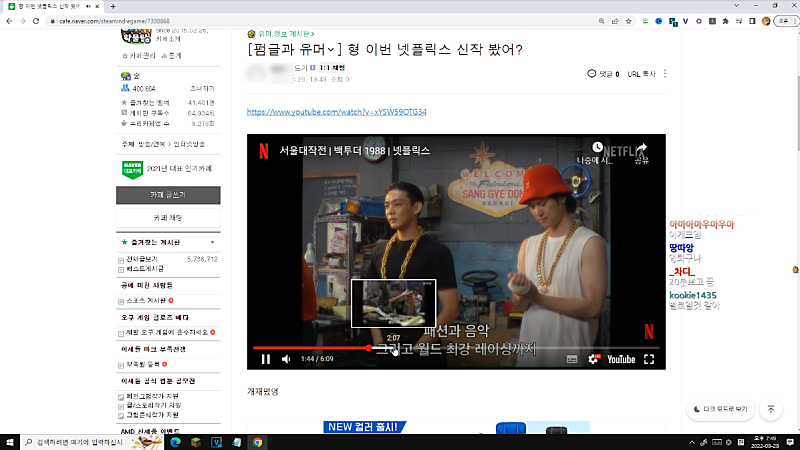Screen dimensions: 800x450
Task: Open the 전체글보기 board
Action: (x=142, y=259)
